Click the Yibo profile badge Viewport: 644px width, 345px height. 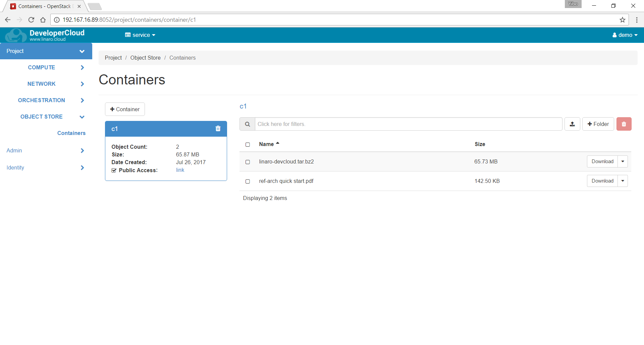[x=573, y=4]
